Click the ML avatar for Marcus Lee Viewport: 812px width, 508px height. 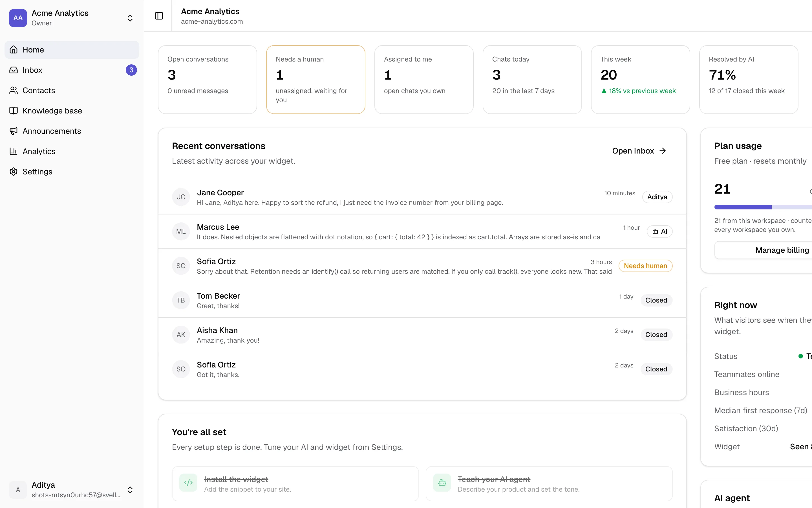coord(181,231)
